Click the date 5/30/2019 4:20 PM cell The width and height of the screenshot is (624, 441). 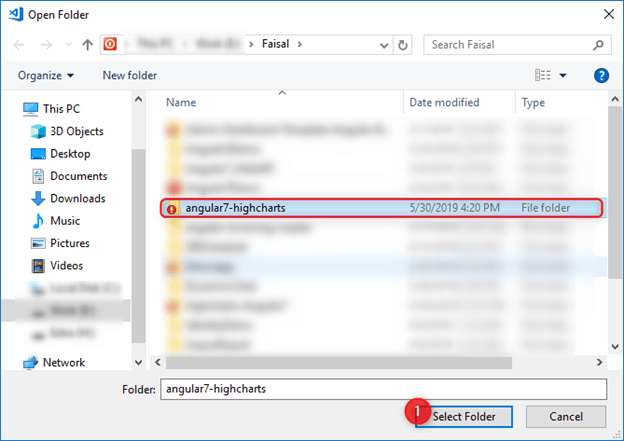(454, 208)
